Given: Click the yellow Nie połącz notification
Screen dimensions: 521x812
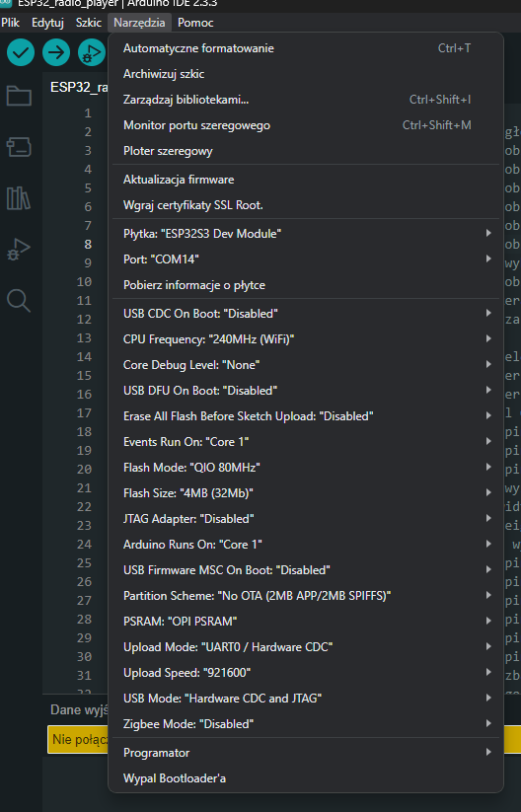Looking at the screenshot, I should point(78,739).
